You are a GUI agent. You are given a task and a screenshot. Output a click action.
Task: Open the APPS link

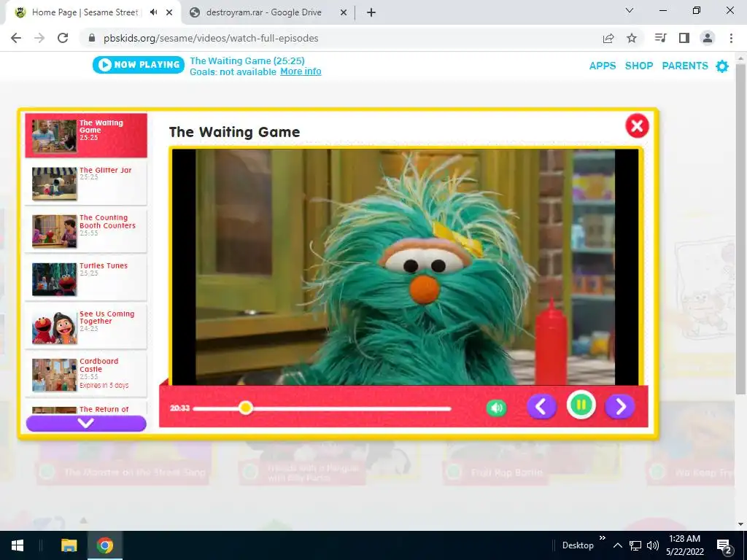[602, 66]
